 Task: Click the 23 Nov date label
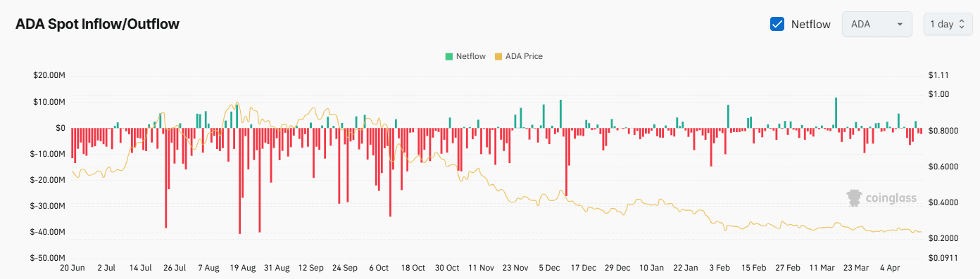click(515, 268)
